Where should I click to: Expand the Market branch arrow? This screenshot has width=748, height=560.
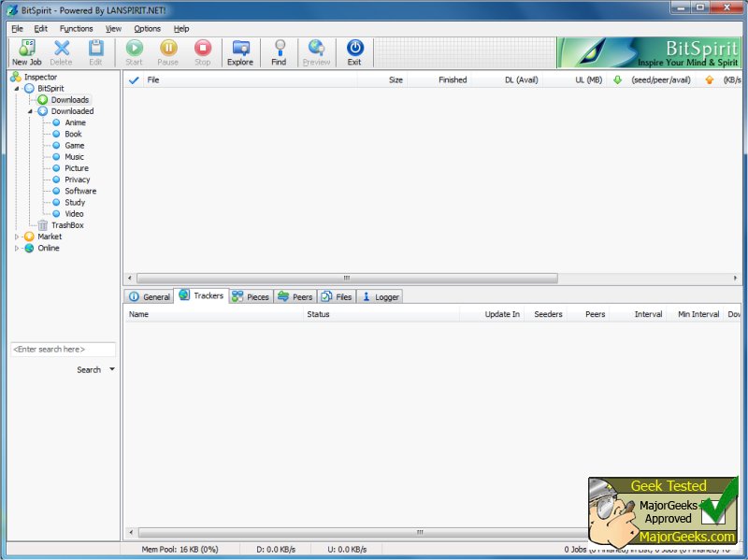tap(17, 237)
